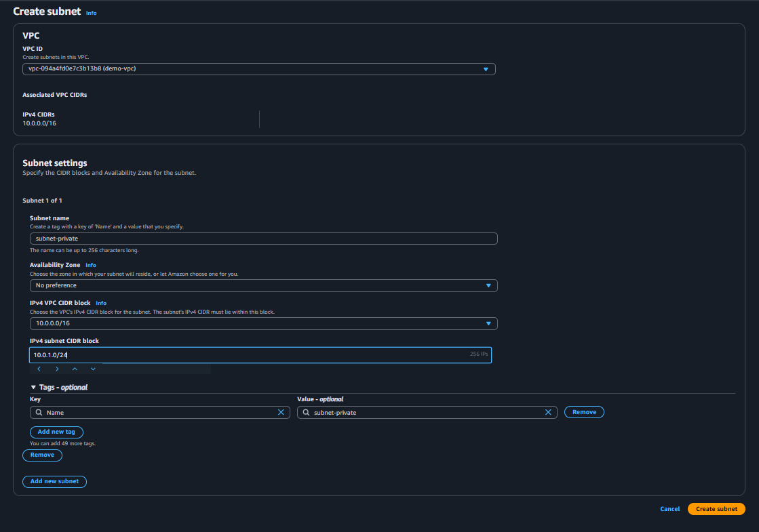759x532 pixels.
Task: Click the caret icon of the IPv4 VPC CIDR dropdown
Action: (x=488, y=323)
